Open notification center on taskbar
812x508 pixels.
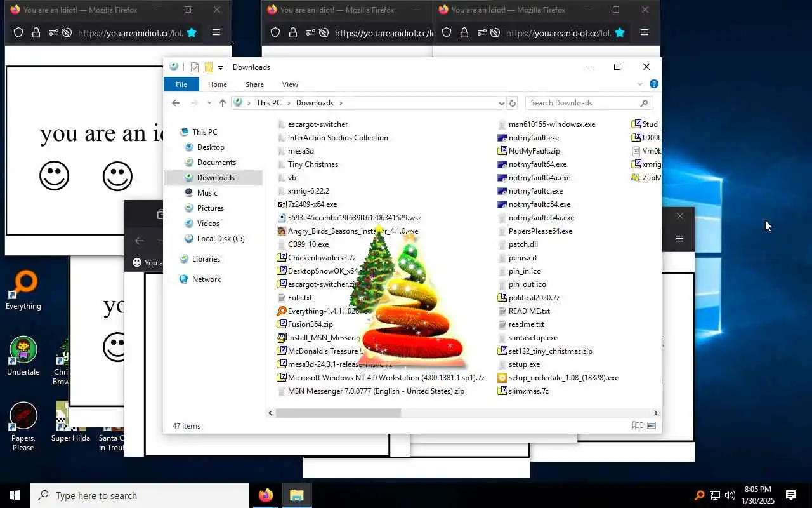pos(791,495)
